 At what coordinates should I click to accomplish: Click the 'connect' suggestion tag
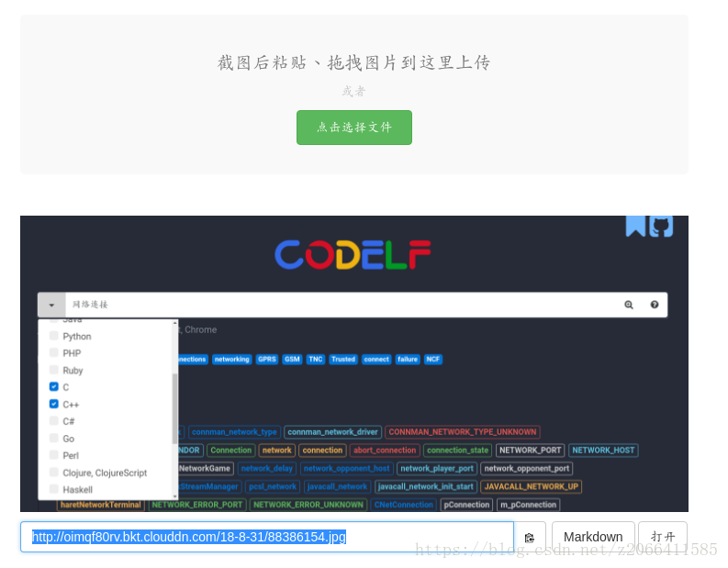pos(376,359)
